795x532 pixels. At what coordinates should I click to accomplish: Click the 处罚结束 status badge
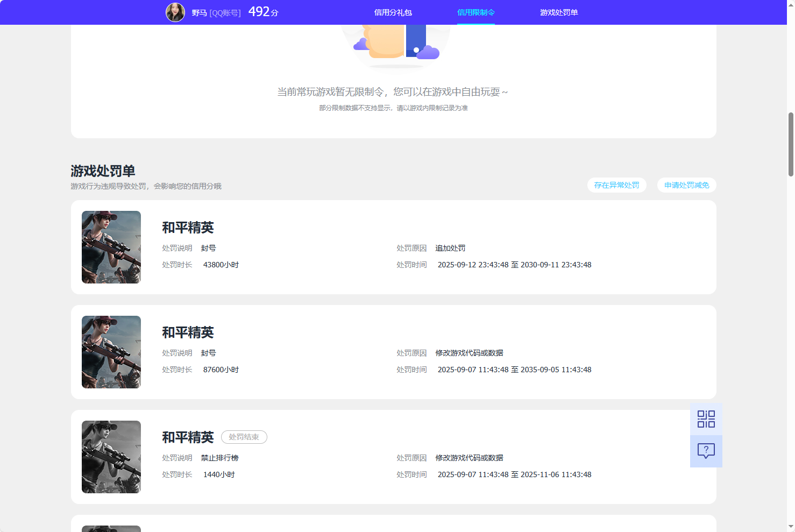[x=244, y=437]
